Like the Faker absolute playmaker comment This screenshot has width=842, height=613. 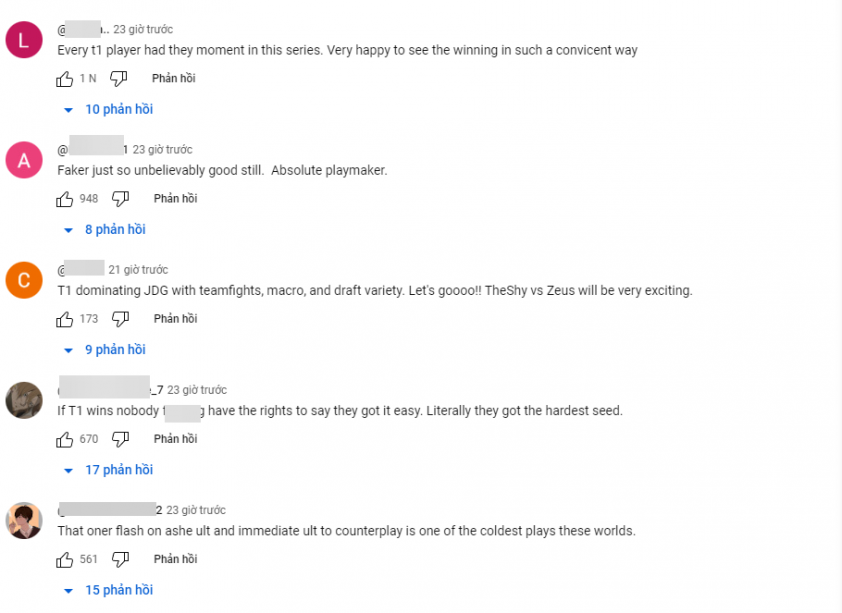(x=64, y=199)
